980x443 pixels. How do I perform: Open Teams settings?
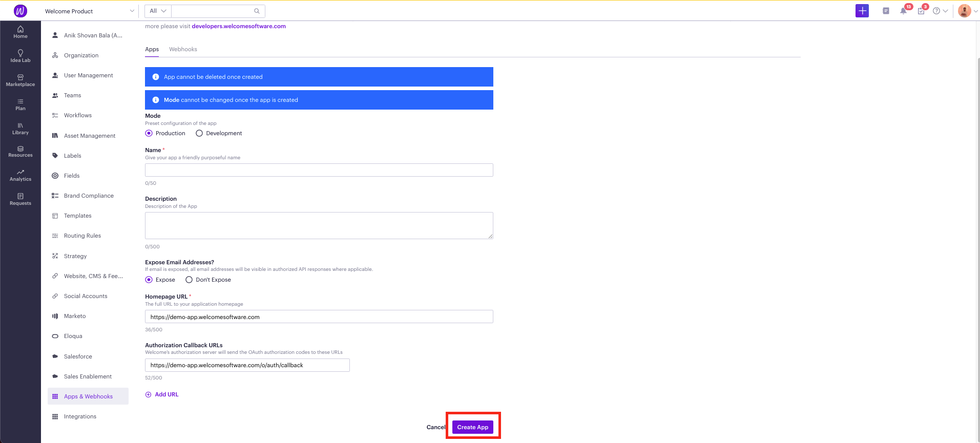(88, 95)
